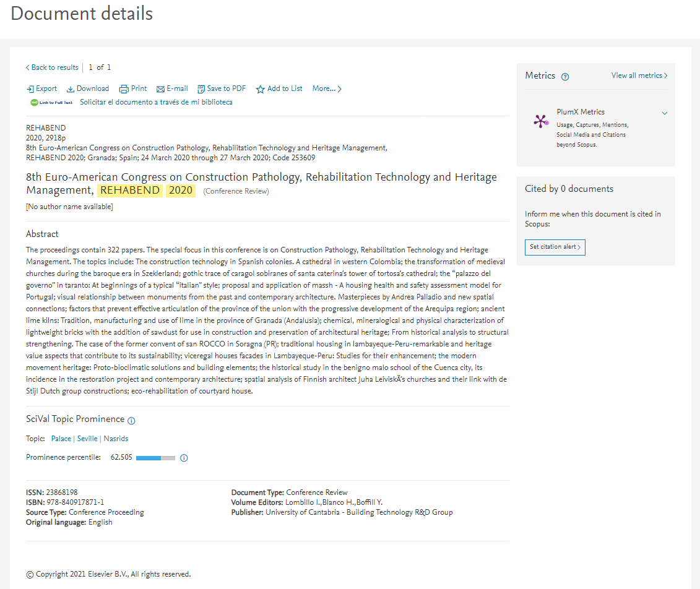Click the Save to PDF icon
700x589 pixels.
point(201,89)
